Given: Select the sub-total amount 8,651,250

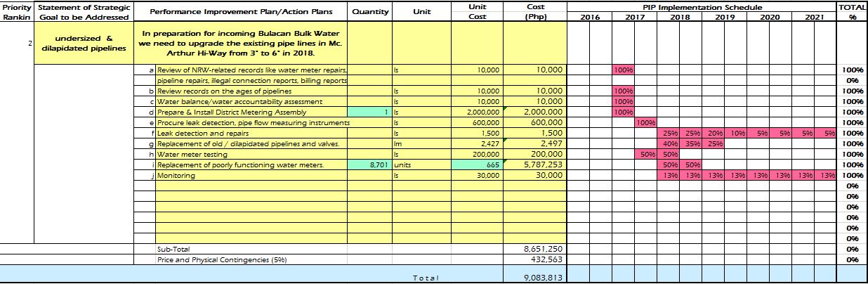Looking at the screenshot, I should click(x=534, y=249).
